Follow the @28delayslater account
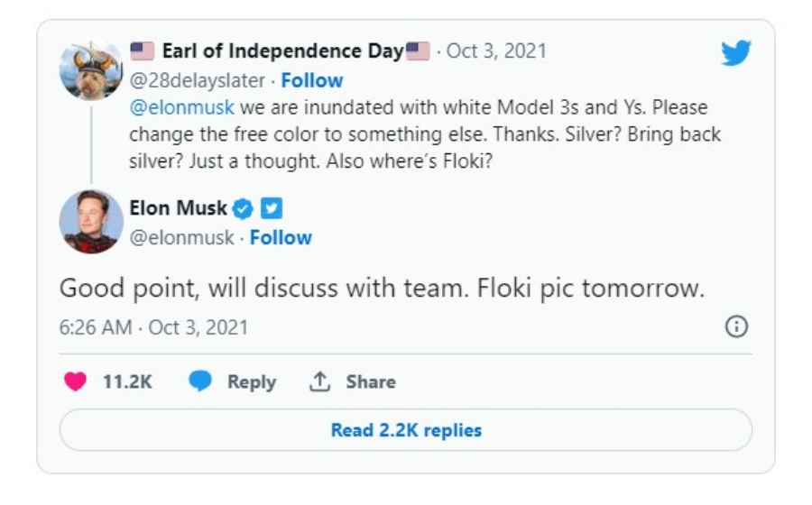This screenshot has width=812, height=505. click(312, 81)
